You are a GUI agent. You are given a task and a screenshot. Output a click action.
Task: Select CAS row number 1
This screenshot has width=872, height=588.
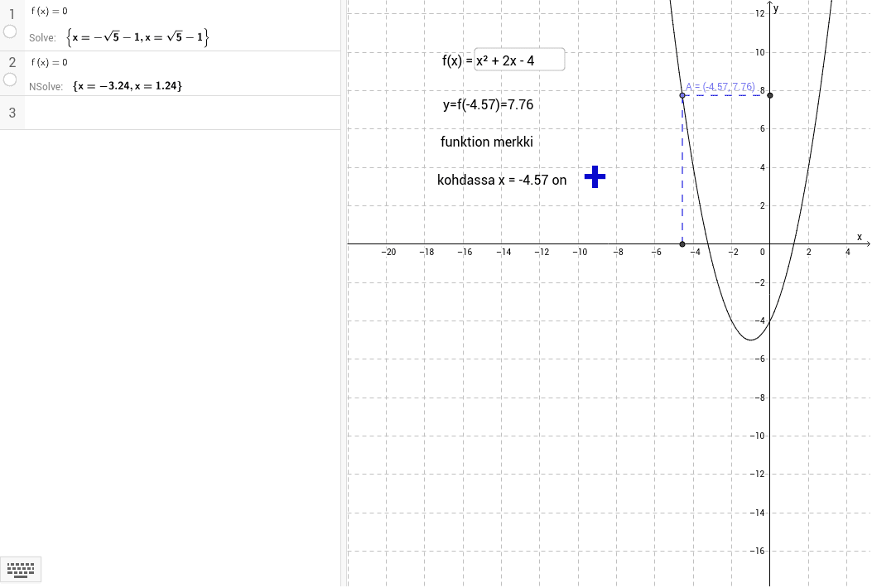point(12,14)
